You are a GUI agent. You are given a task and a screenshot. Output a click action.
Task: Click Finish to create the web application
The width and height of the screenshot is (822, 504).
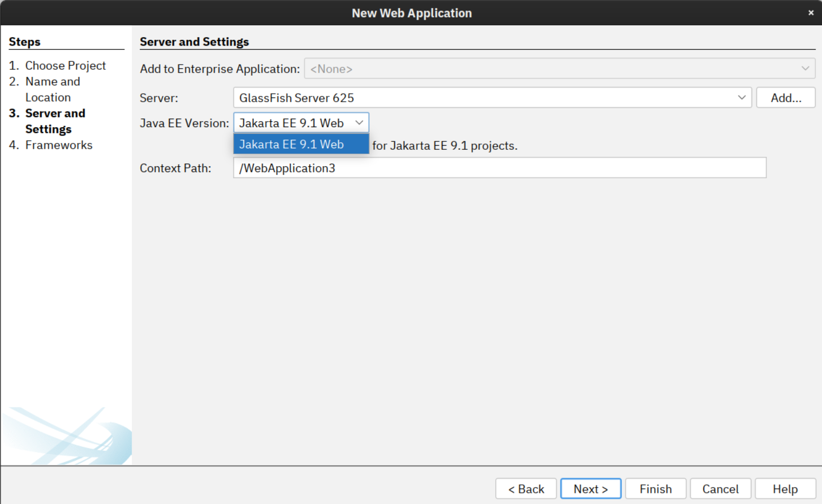(655, 488)
